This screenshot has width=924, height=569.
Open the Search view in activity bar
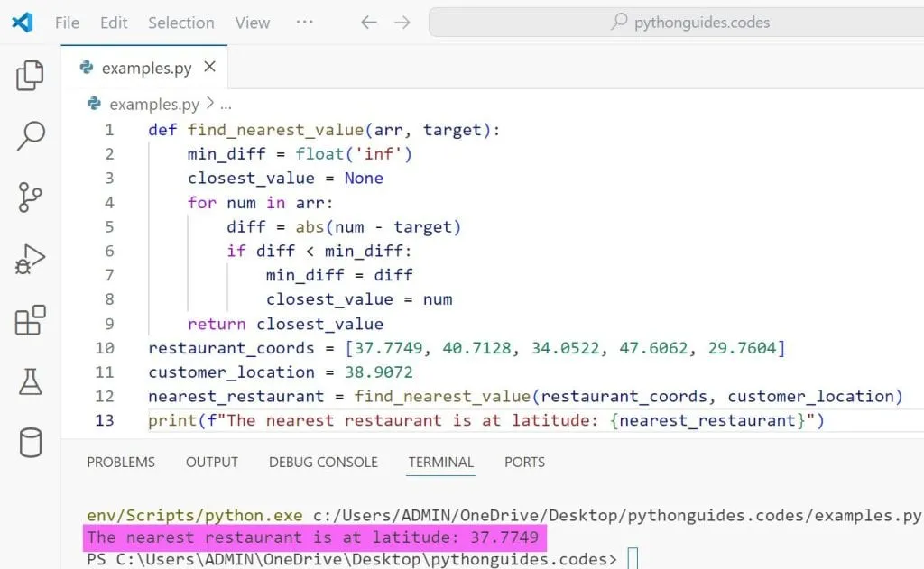30,136
